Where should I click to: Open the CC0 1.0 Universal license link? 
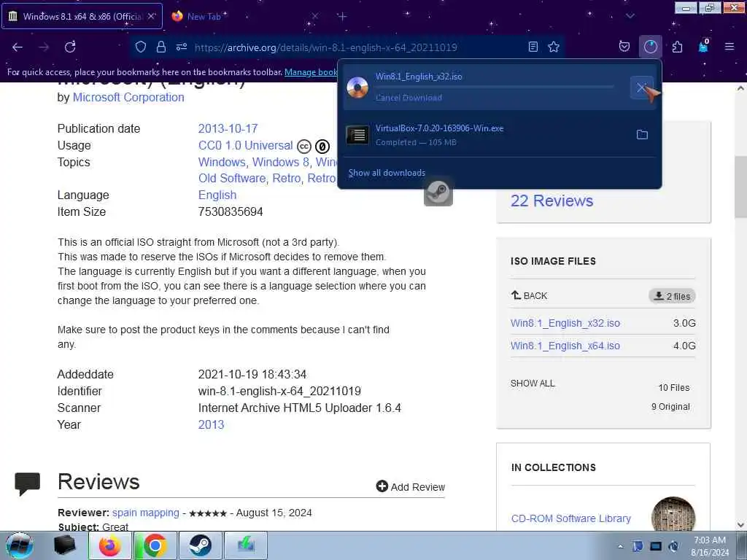click(245, 145)
